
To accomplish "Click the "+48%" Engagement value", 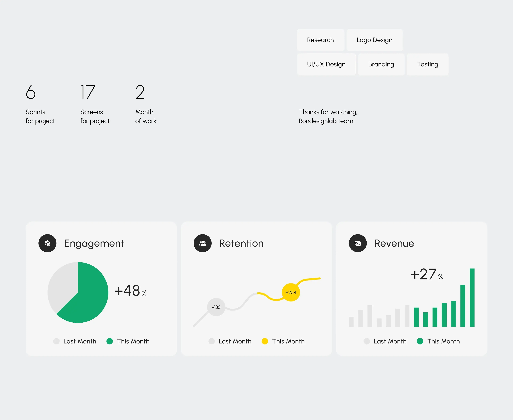I will (130, 290).
